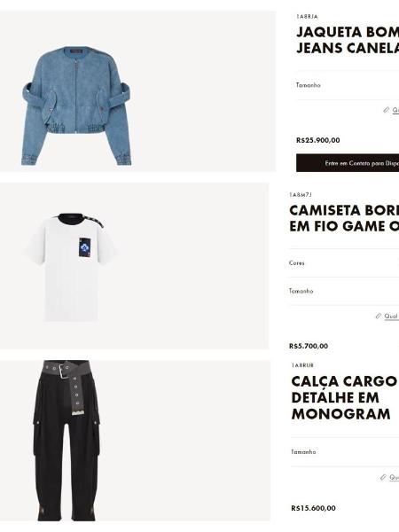399x532 pixels.
Task: Click the product code 1A8RJA
Action: click(x=307, y=16)
